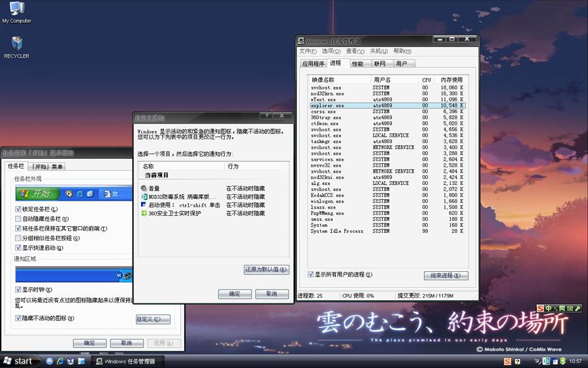Switch to the 性能 tab
588x368 pixels.
tap(357, 63)
